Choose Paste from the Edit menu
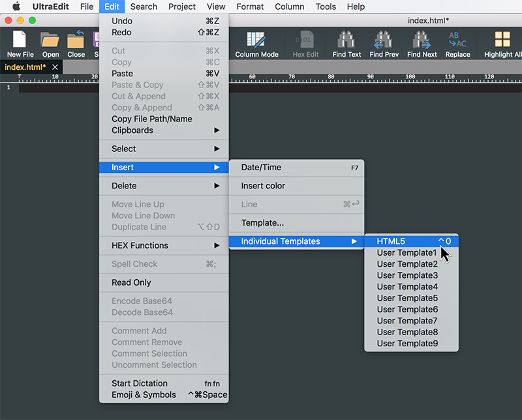 pos(164,74)
